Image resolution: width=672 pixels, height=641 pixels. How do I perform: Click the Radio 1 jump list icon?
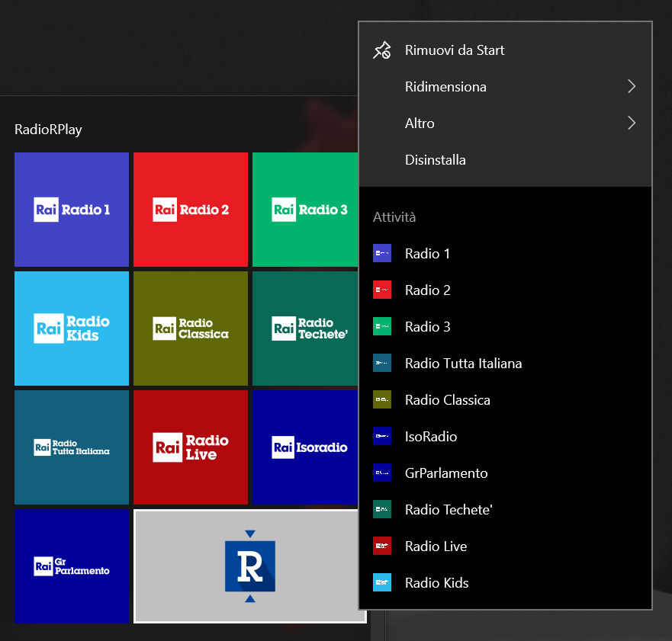(x=382, y=253)
